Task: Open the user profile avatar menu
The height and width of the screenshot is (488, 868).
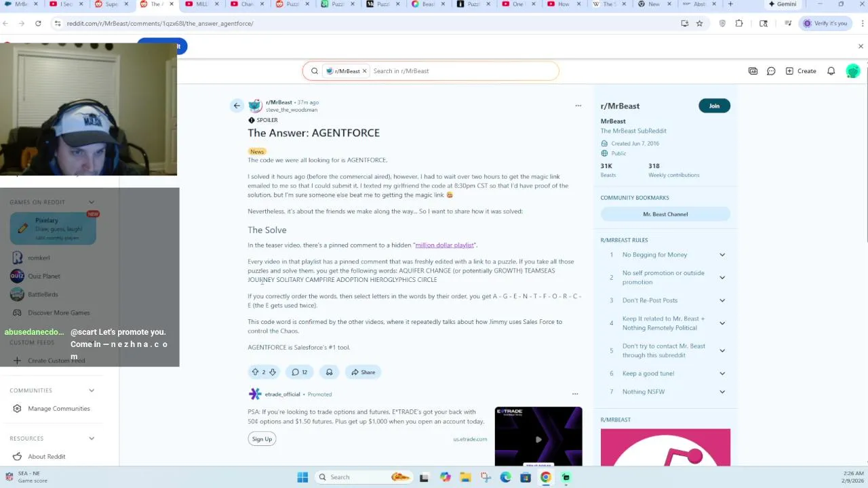Action: tap(852, 71)
